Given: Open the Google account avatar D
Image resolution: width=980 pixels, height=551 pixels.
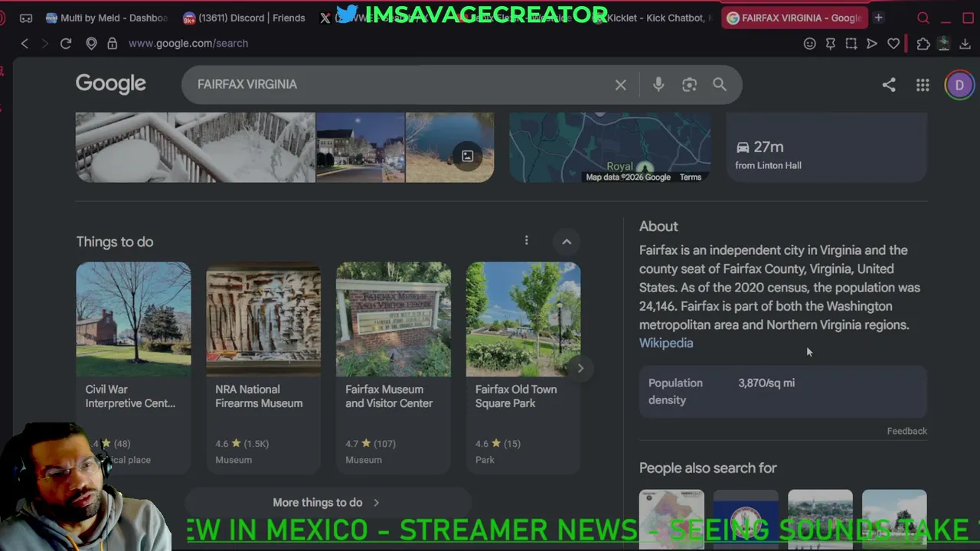Looking at the screenshot, I should (x=959, y=85).
